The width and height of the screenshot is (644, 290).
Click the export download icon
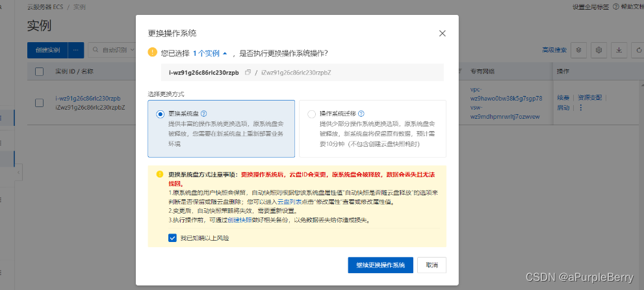[619, 50]
